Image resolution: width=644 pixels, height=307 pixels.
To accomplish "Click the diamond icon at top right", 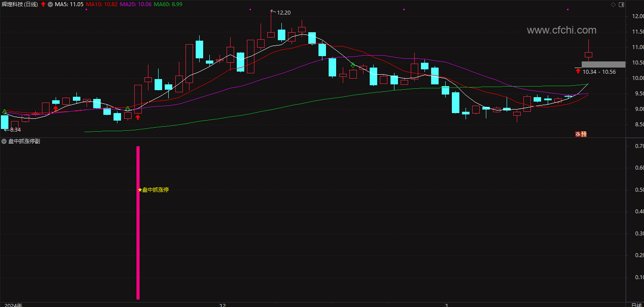I will pyautogui.click(x=613, y=4).
